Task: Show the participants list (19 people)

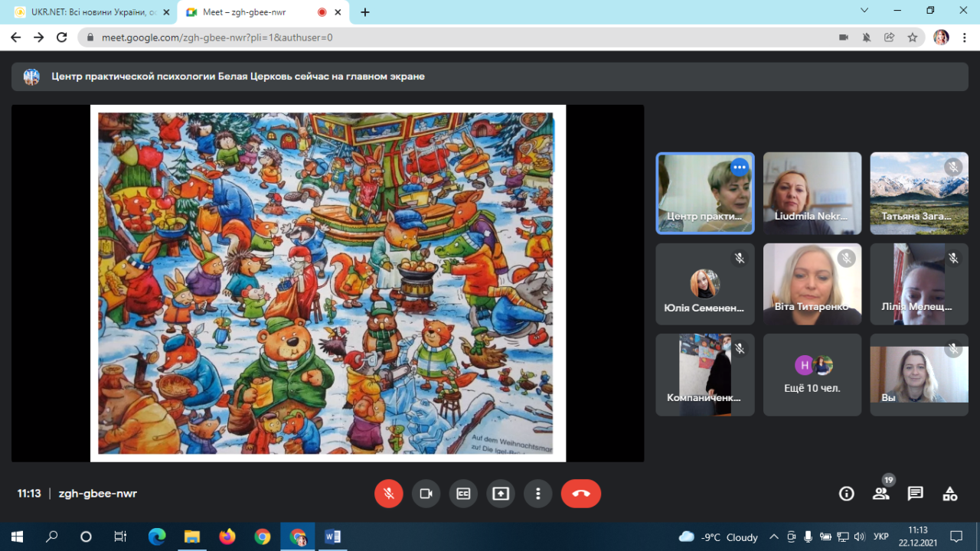Action: (881, 494)
